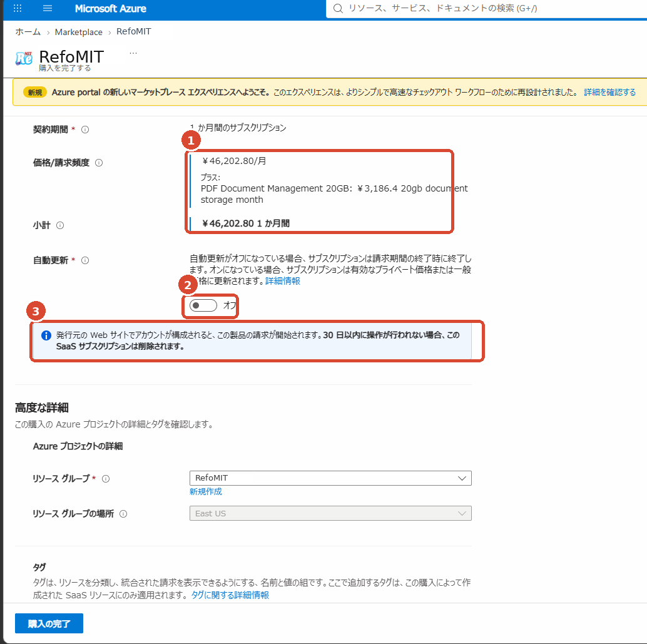Open the ellipsis menu beside RefoMIT title
Viewport: 647px width, 644px height.
pos(133,53)
